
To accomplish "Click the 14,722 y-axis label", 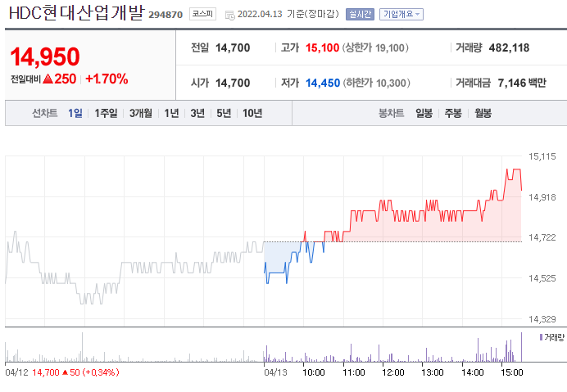I will [542, 237].
